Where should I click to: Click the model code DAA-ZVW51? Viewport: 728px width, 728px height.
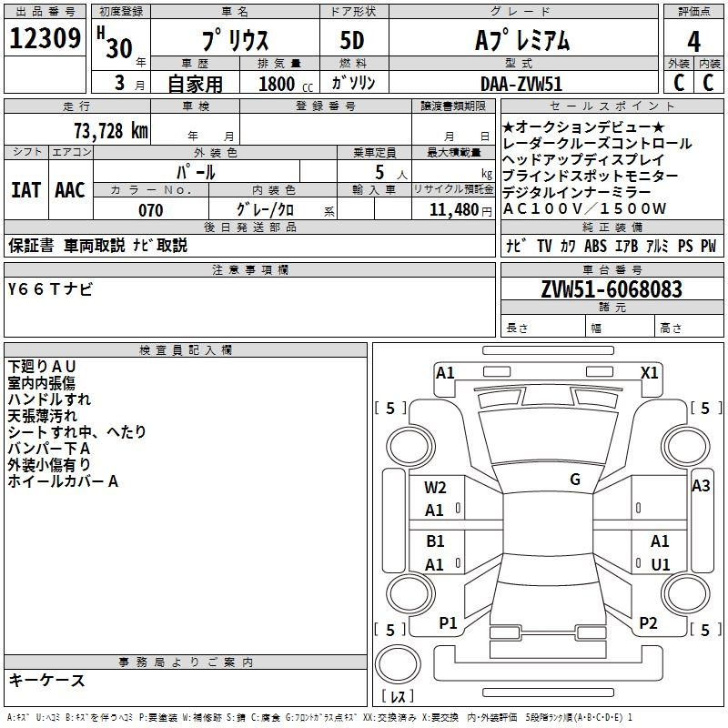click(521, 84)
